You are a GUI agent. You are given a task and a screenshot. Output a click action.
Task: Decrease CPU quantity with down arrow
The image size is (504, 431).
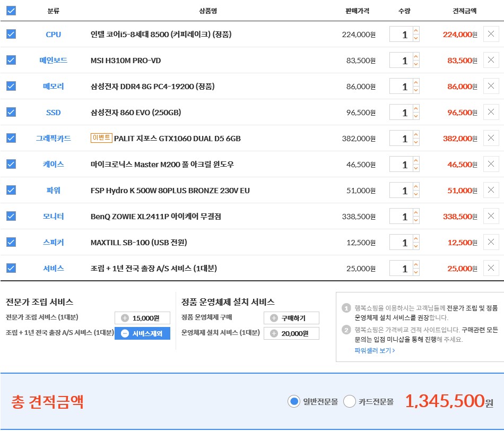pos(416,38)
